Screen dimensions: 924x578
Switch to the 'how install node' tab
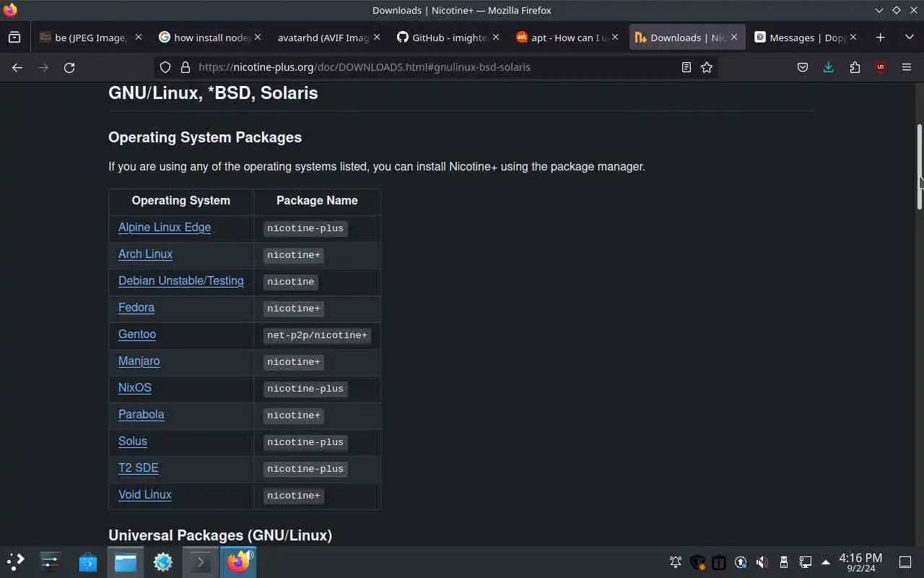pos(209,38)
